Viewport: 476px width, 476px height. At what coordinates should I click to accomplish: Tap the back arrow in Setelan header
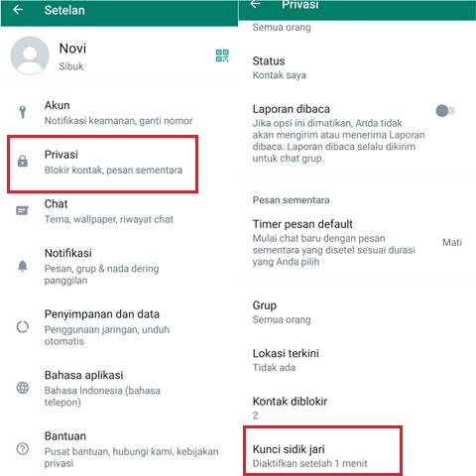pyautogui.click(x=18, y=10)
